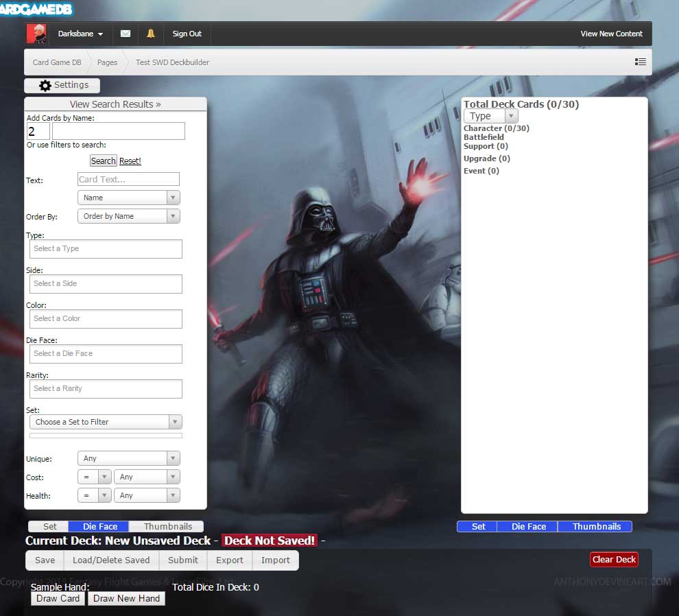This screenshot has height=616, width=679.
Task: Open the notifications bell icon
Action: tap(151, 34)
